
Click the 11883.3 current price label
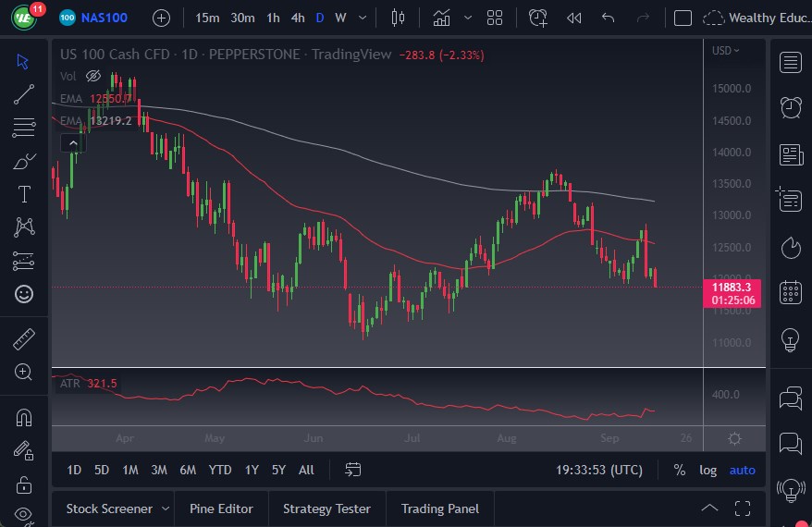734,287
